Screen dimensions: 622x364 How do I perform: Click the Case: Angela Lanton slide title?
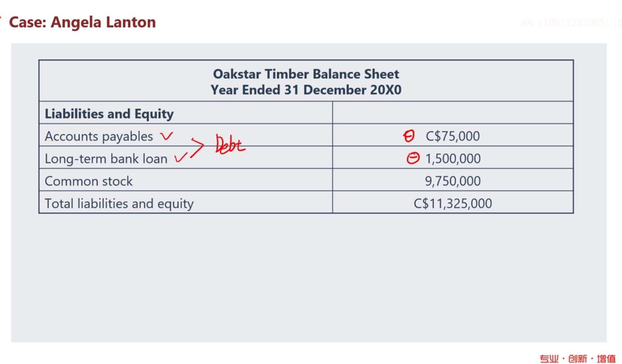[x=82, y=22]
